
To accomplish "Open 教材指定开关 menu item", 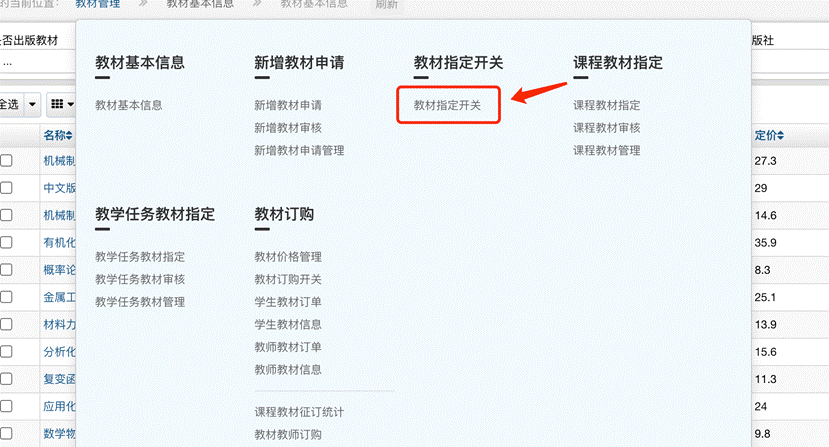I will pyautogui.click(x=448, y=105).
